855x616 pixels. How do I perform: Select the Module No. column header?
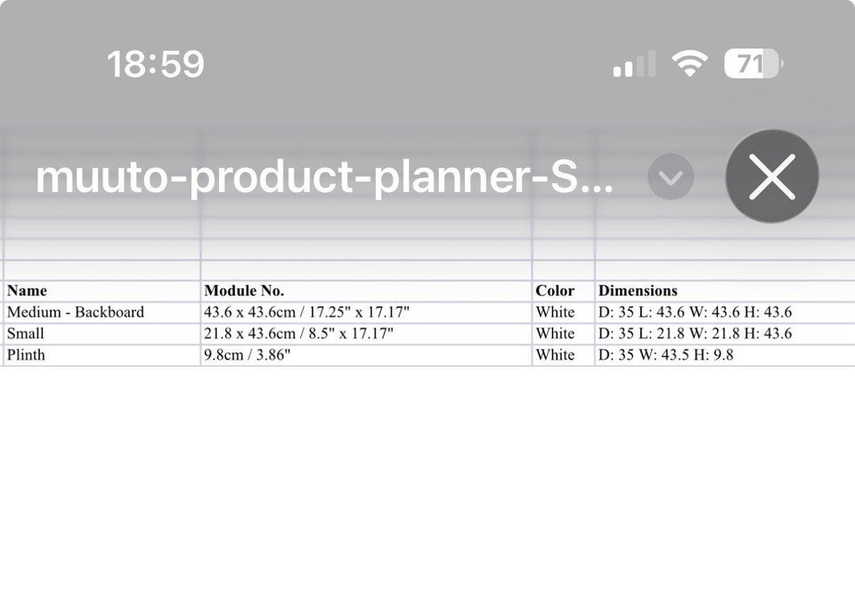244,291
